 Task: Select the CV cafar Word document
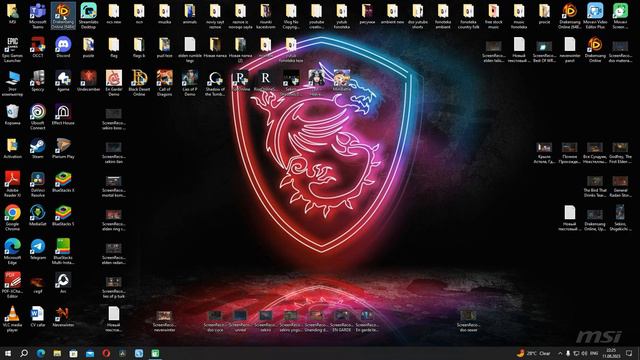(x=38, y=316)
